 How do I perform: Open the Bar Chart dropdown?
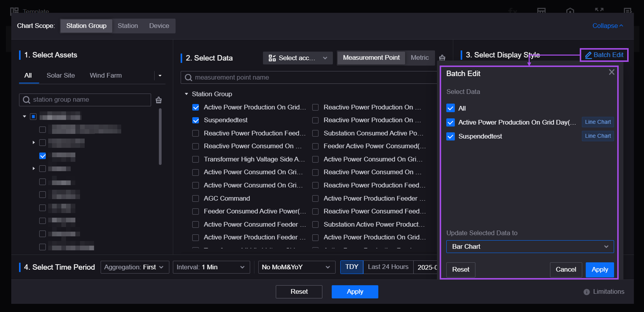(x=530, y=247)
